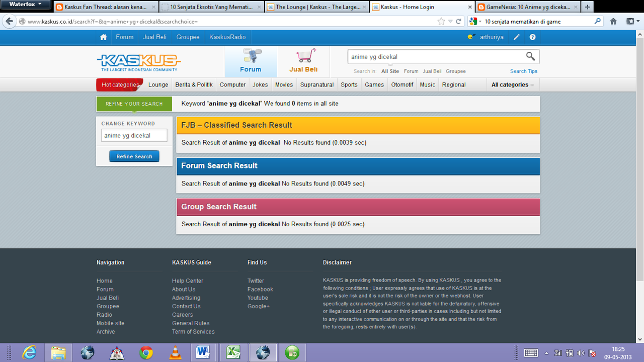Click the Refine Search button
Viewport: 644px width, 362px height.
coord(134,156)
